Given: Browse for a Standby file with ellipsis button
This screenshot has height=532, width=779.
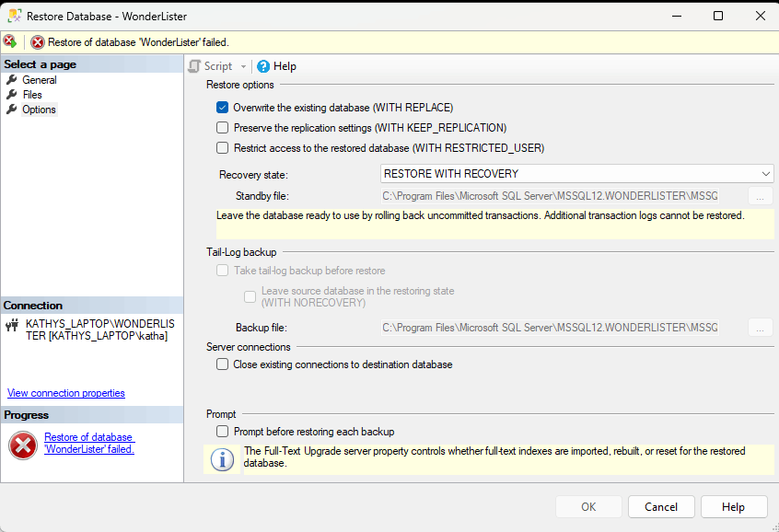Looking at the screenshot, I should click(760, 195).
